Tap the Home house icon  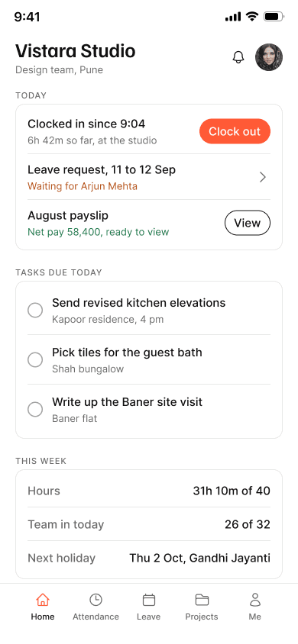tap(43, 600)
